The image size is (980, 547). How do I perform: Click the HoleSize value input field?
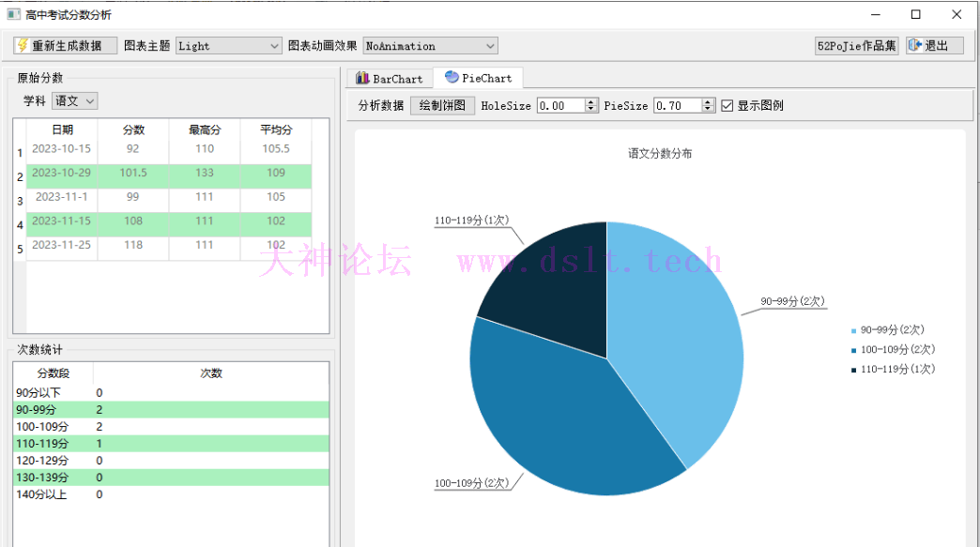click(559, 106)
